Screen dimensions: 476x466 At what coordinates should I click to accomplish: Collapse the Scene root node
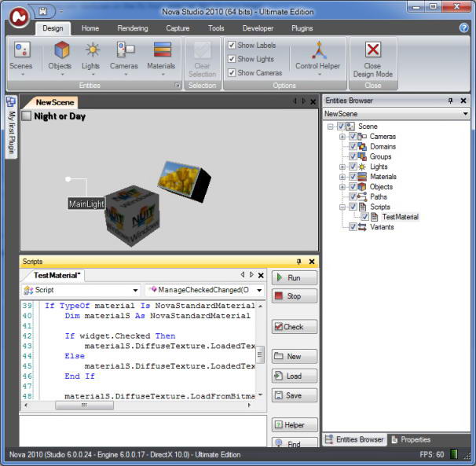(331, 127)
